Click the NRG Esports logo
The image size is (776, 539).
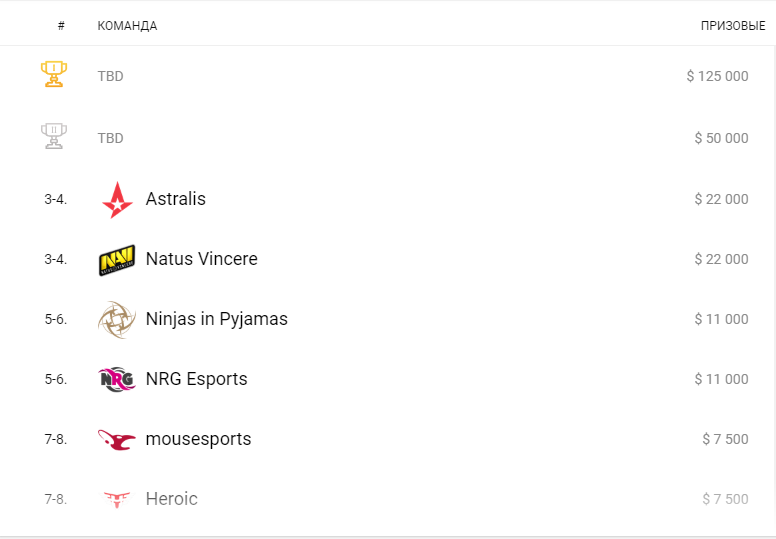coord(117,380)
